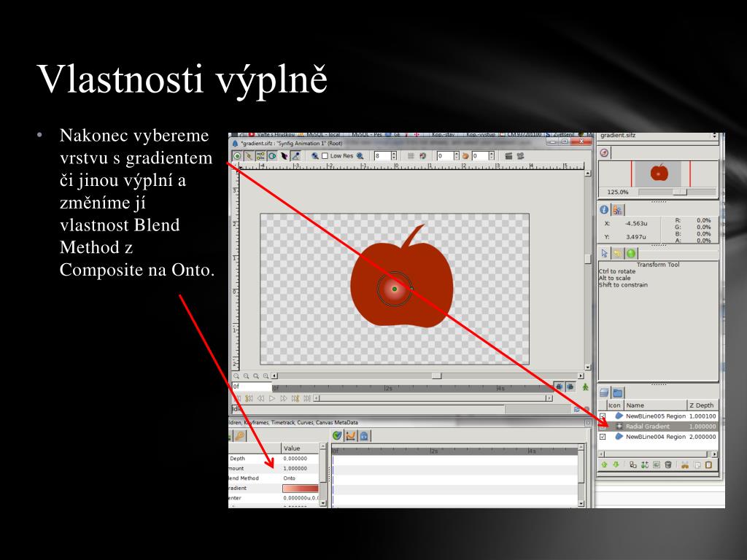Open the gradient.sifz canvas dropdown
747x560 pixels.
(x=657, y=136)
